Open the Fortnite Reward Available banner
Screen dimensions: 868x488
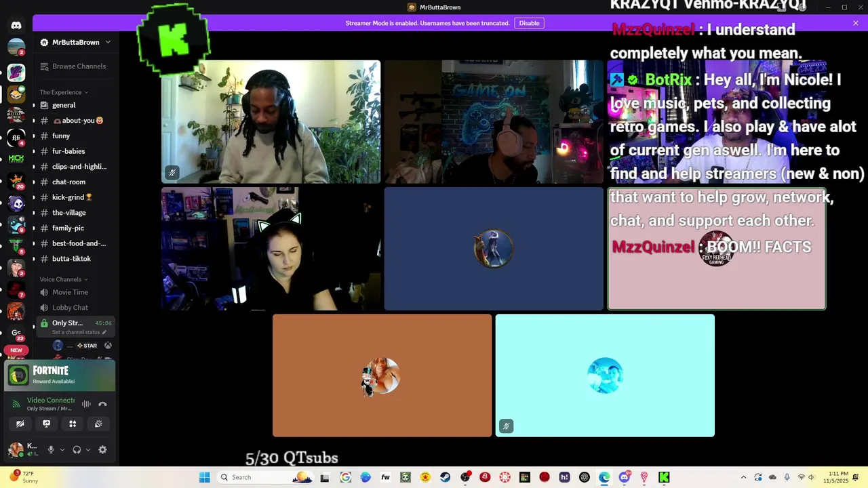pyautogui.click(x=60, y=375)
